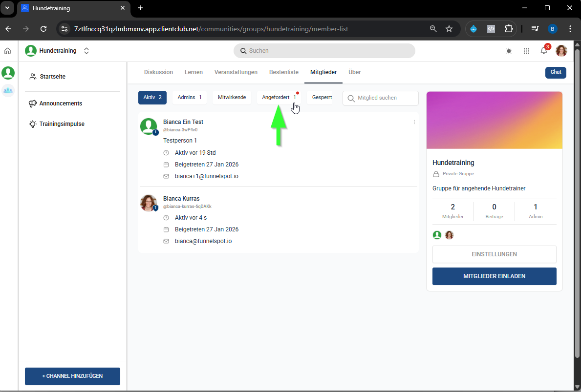Open user profile avatar in top bar
Viewport: 581px width, 392px height.
pos(561,51)
